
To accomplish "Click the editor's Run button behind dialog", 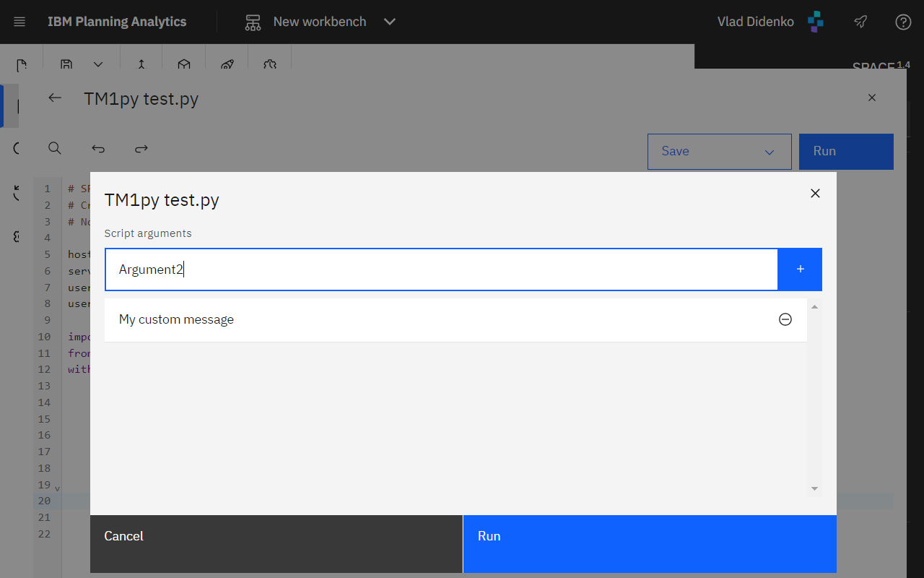I will pyautogui.click(x=846, y=152).
